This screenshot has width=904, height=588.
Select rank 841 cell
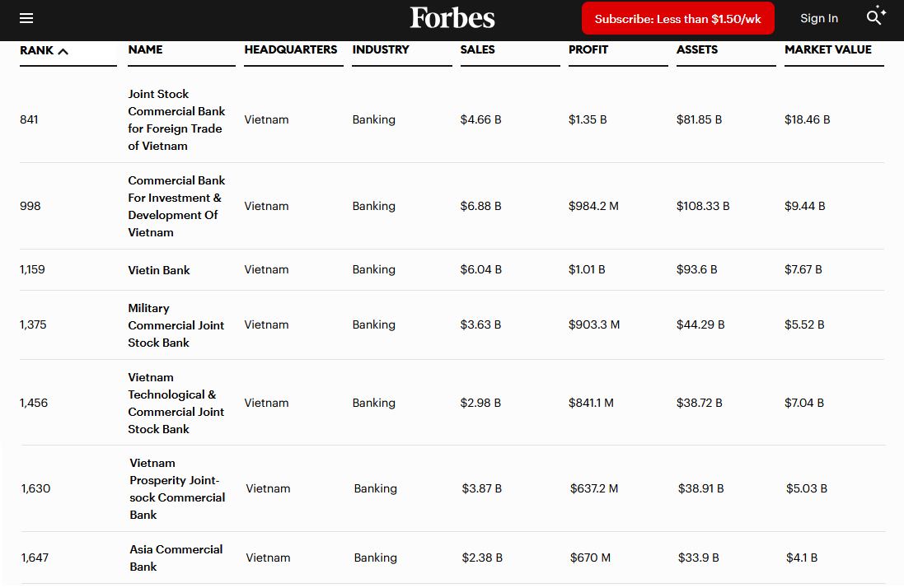coord(29,119)
